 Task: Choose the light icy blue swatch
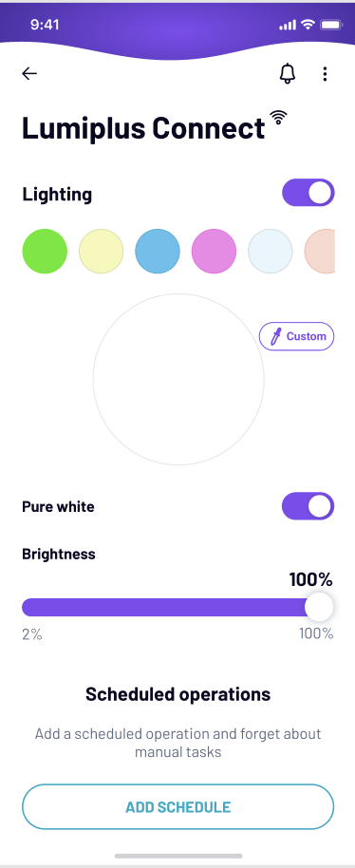[x=271, y=252]
